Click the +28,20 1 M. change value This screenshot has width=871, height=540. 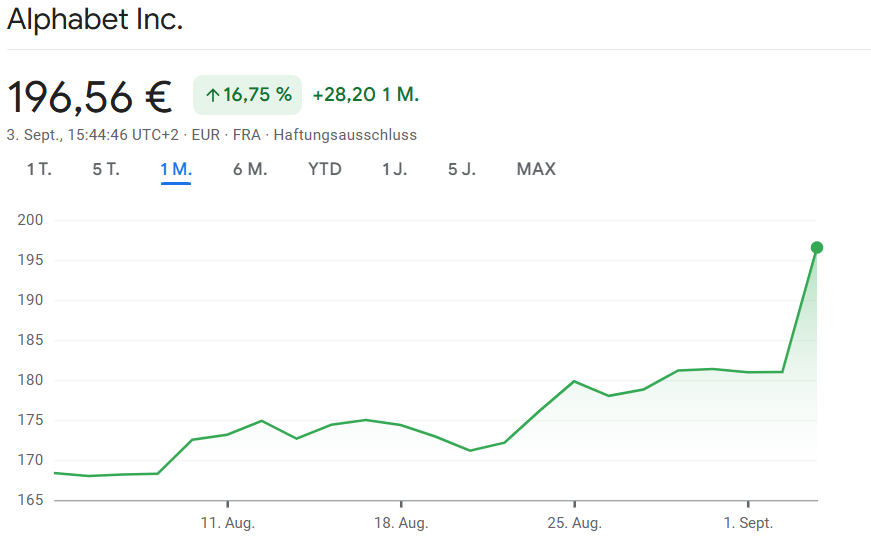tap(366, 95)
